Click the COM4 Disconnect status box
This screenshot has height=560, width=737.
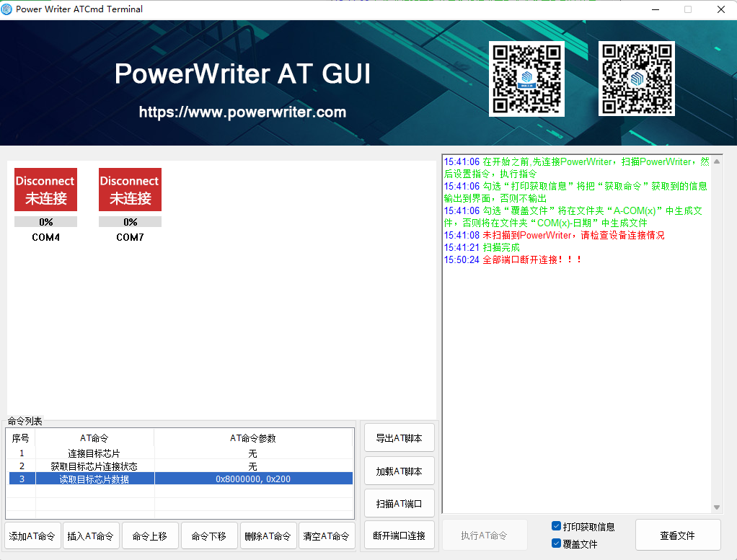point(45,189)
